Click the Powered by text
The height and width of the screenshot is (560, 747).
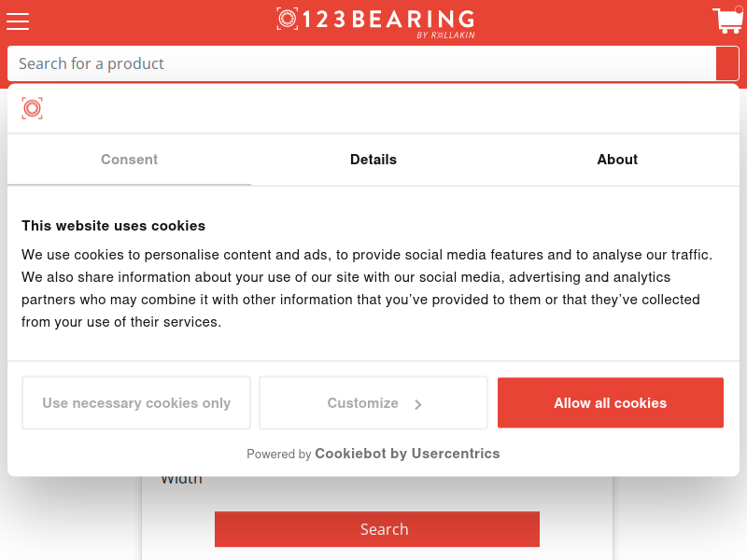pyautogui.click(x=278, y=455)
